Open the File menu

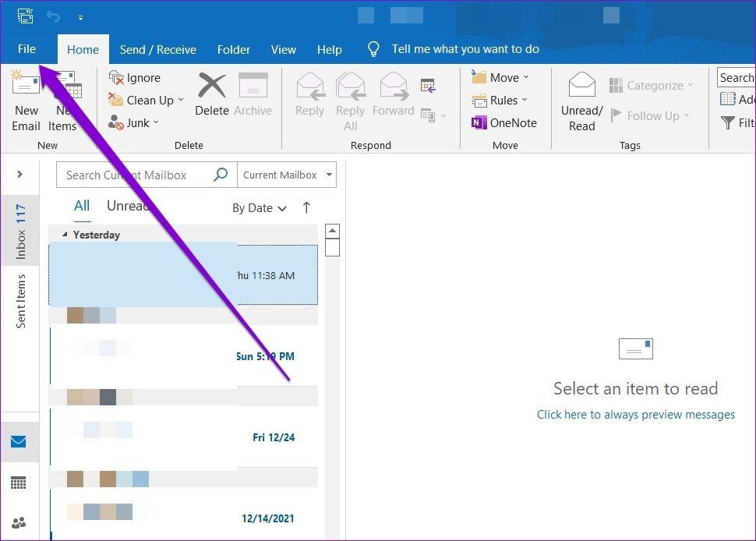pos(26,48)
